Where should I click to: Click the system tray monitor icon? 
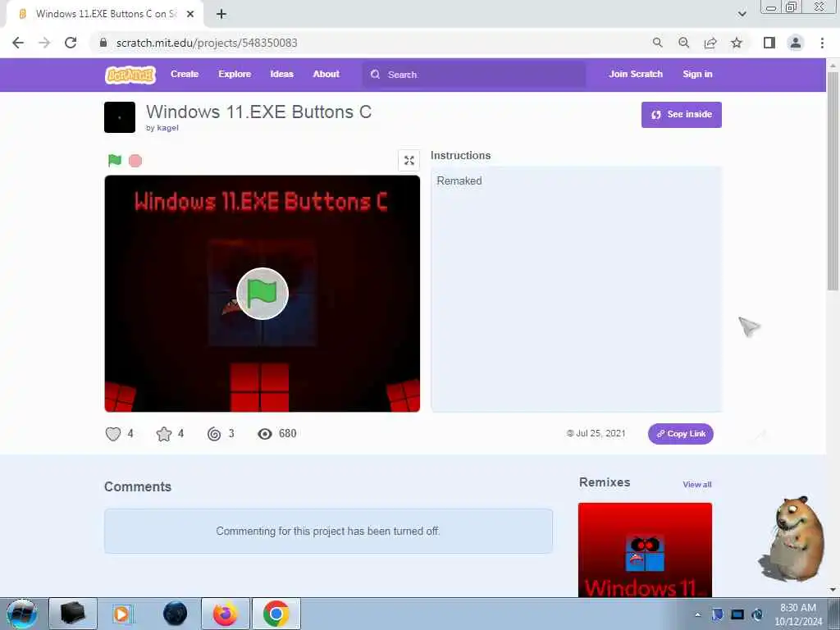pos(737,615)
